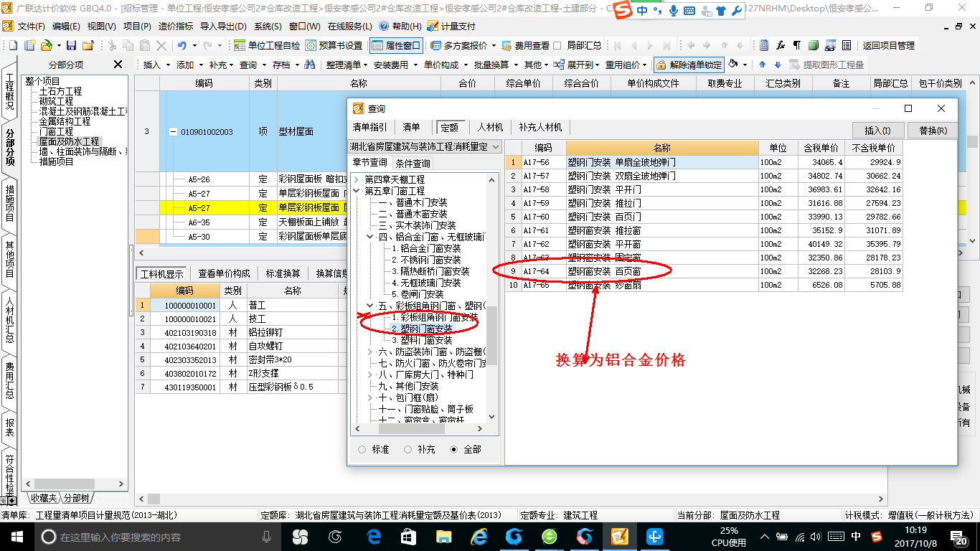980x551 pixels.
Task: Open the 措施项目 vertical side tab
Action: click(x=9, y=203)
